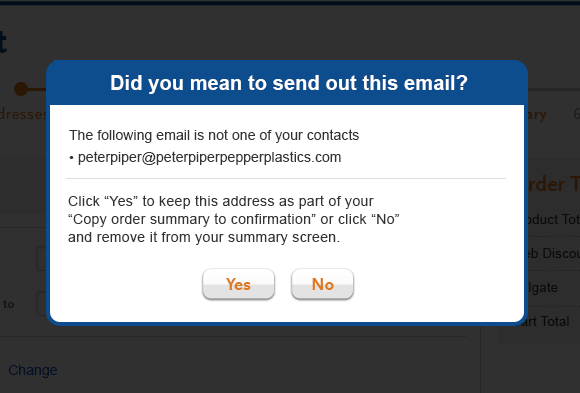
Task: Focus the upper dimmed input field behind dialog
Action: click(x=41, y=258)
